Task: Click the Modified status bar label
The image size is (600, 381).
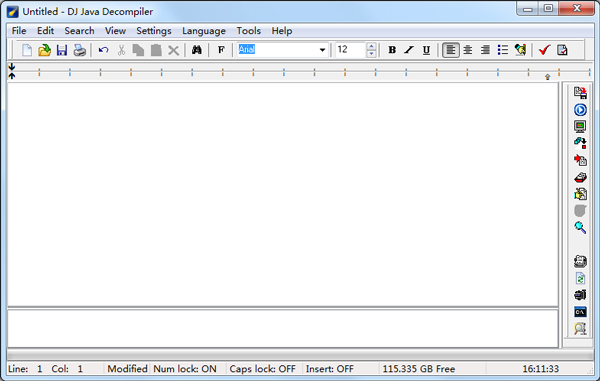Action: (x=127, y=369)
